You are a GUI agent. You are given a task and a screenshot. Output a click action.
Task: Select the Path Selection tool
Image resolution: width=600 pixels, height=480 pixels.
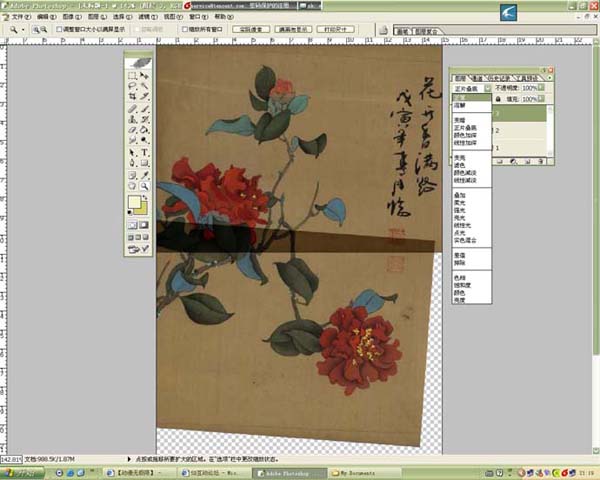tap(132, 153)
